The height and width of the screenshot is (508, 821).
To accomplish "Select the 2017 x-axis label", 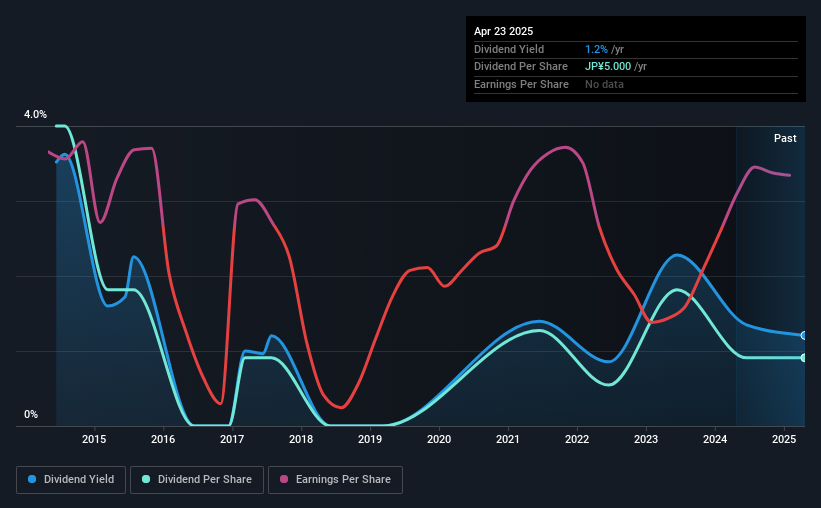I will 232,439.
